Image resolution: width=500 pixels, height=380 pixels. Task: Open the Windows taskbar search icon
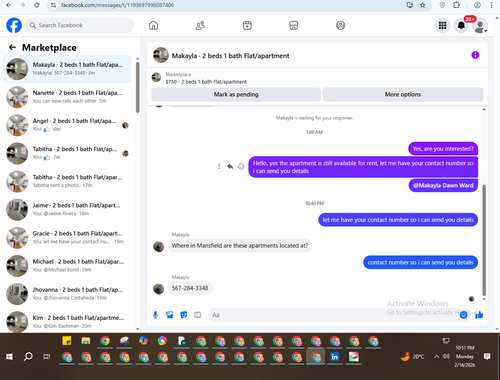(x=28, y=357)
